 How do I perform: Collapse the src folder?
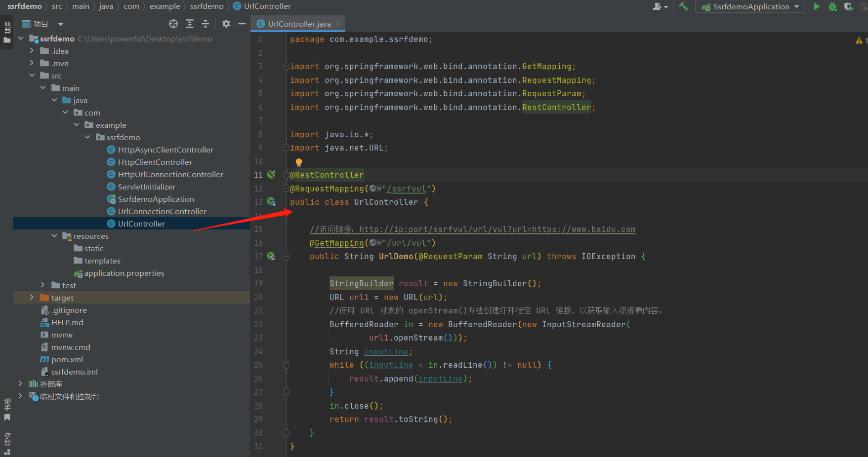pos(32,76)
